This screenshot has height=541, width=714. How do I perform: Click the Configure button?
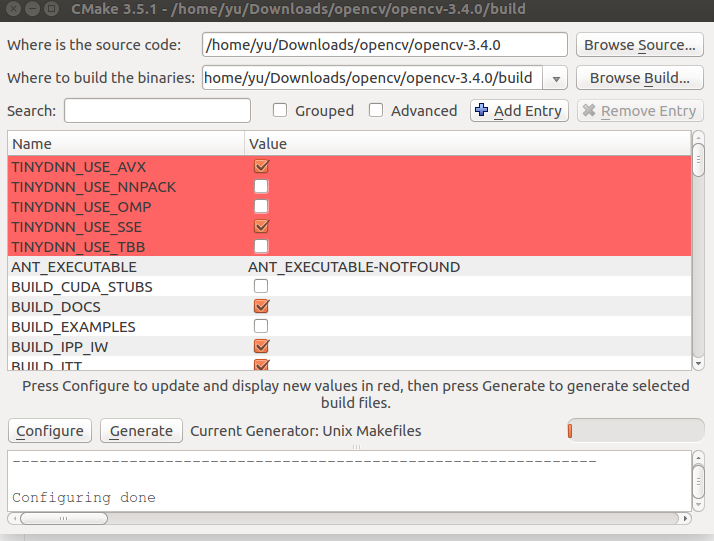[x=50, y=431]
